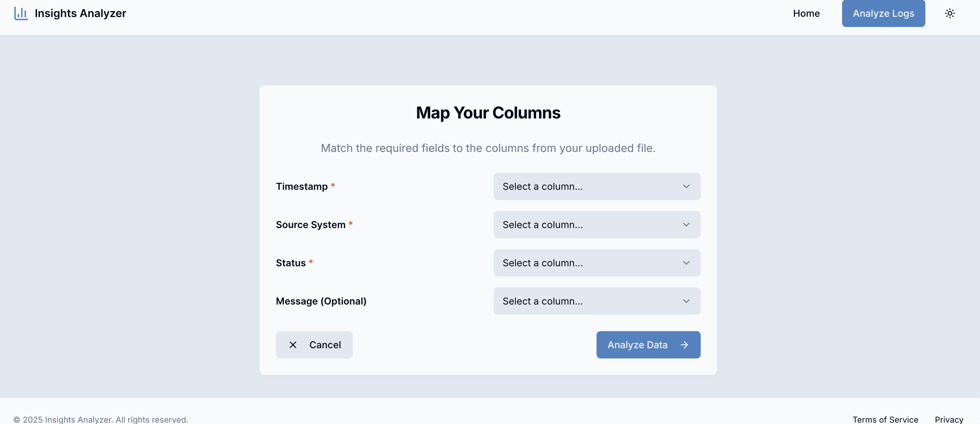
Task: Open the Terms of Service link
Action: tap(885, 420)
